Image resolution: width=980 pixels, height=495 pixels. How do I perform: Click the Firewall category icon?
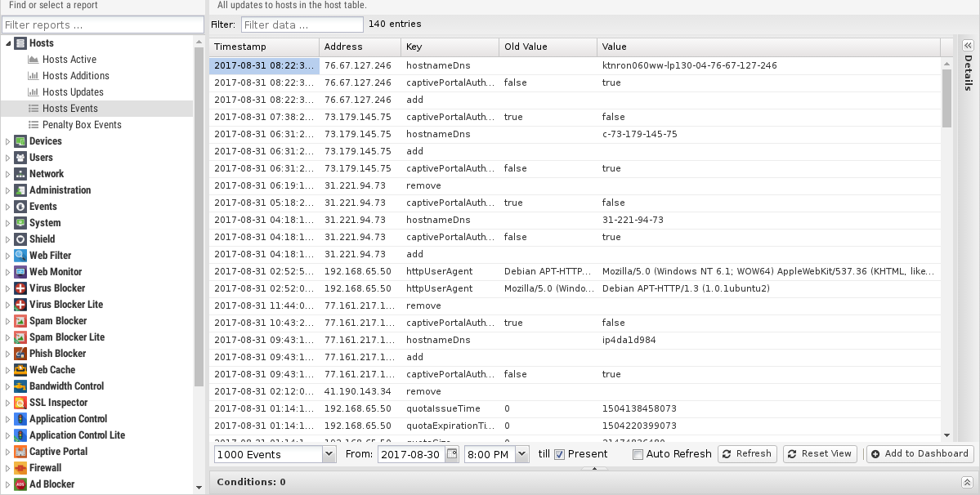20,468
